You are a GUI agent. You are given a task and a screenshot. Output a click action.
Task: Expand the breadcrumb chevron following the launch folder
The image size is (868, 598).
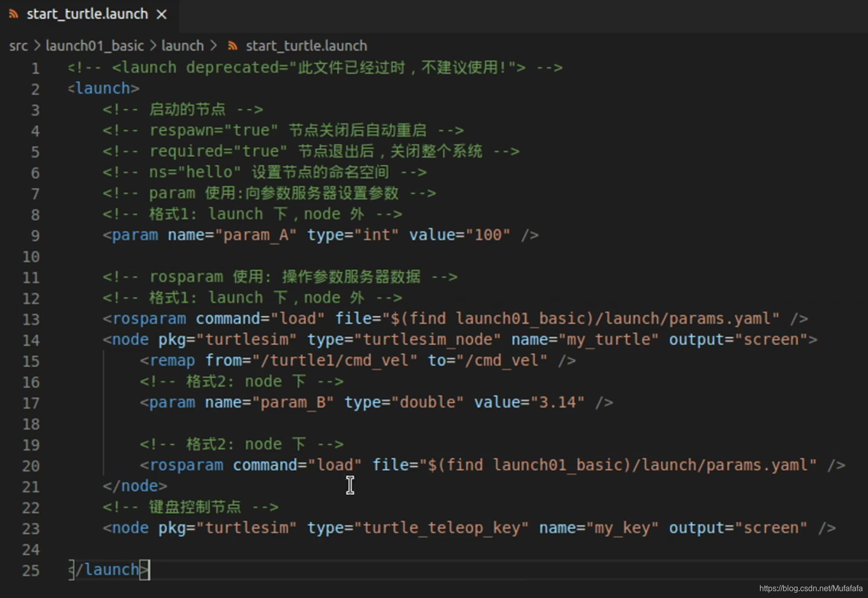(x=214, y=46)
